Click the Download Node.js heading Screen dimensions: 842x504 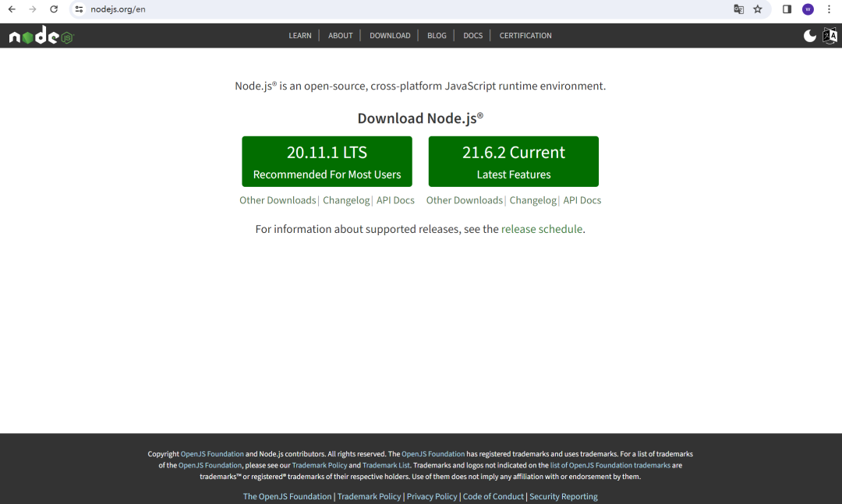pyautogui.click(x=420, y=118)
